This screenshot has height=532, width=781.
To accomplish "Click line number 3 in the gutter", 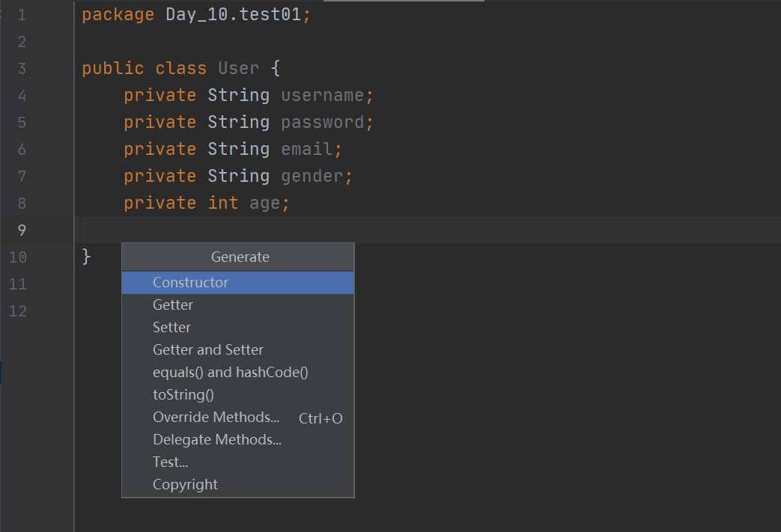I will coord(22,69).
